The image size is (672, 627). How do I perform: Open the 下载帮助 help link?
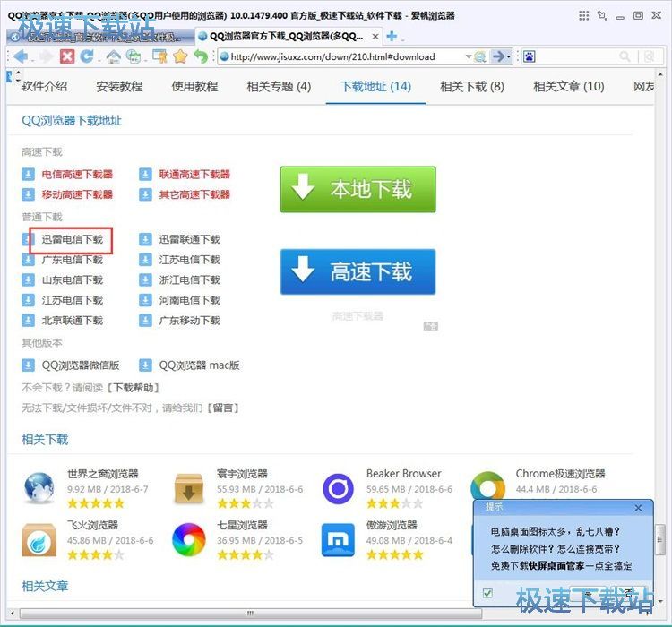tap(133, 388)
